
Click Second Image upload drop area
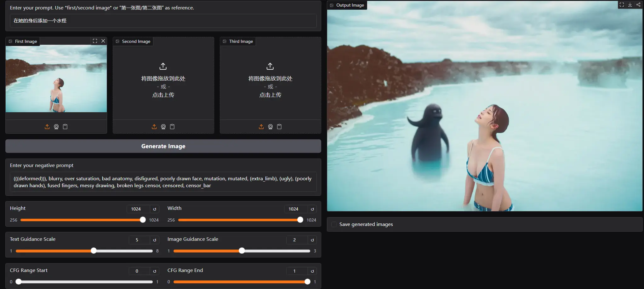click(163, 81)
